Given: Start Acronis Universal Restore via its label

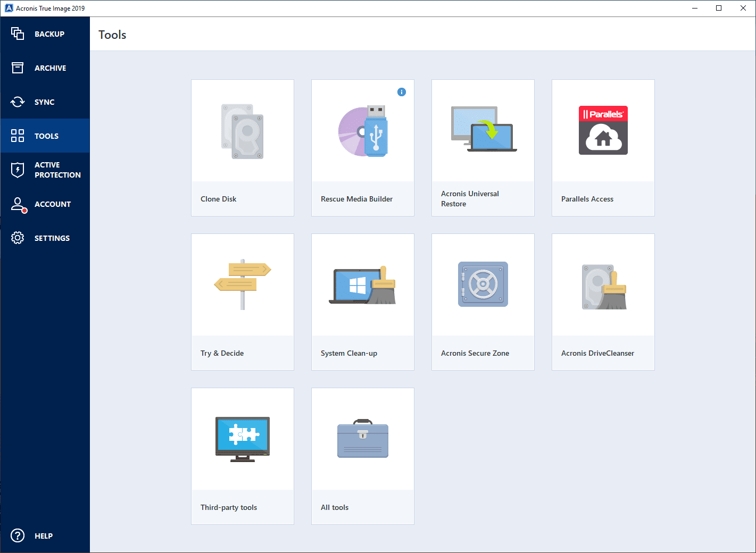Looking at the screenshot, I should (x=470, y=199).
